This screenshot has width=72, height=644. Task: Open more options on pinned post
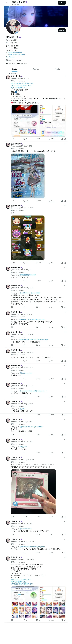pyautogui.click(x=65, y=76)
